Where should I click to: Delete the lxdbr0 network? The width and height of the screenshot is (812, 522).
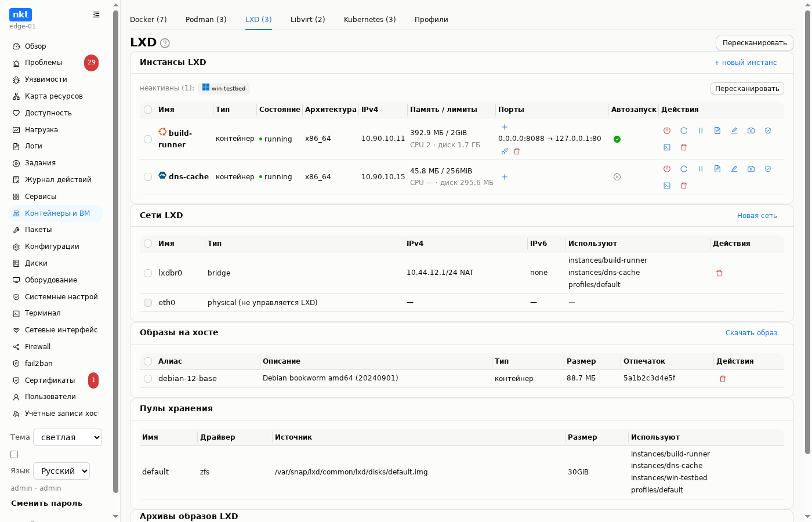[x=719, y=273]
